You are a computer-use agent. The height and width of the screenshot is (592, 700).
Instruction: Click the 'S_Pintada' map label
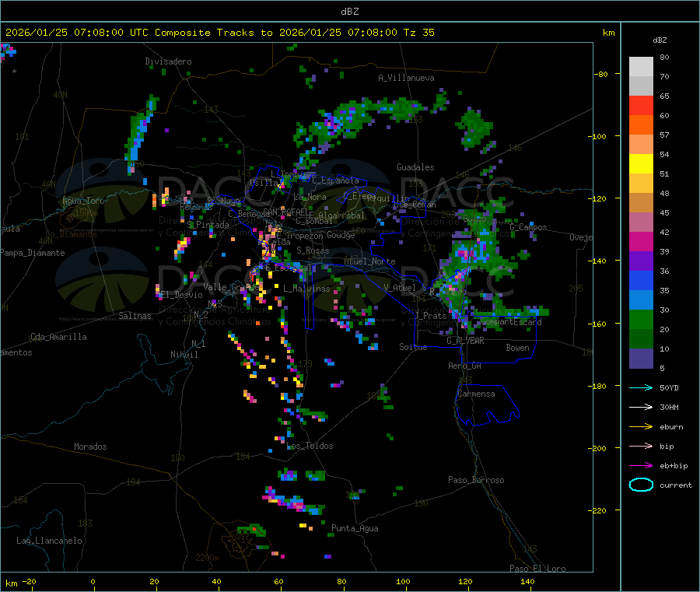(x=208, y=225)
